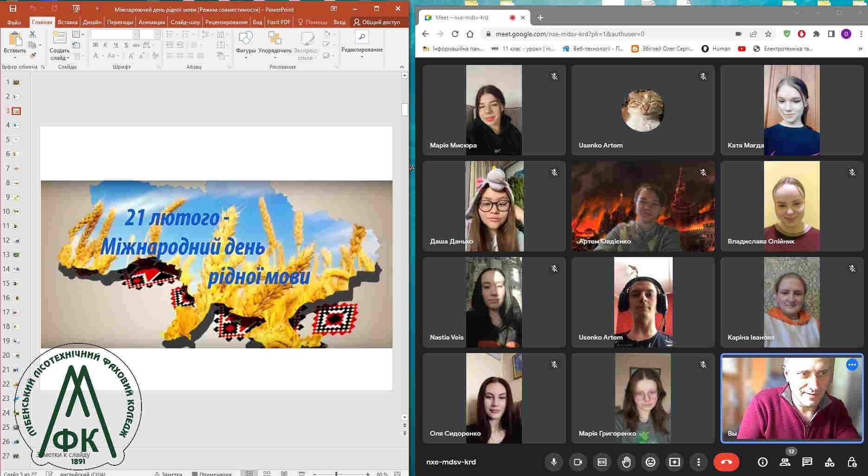This screenshot has height=476, width=868.
Task: Adjust the PowerPoint zoom slider
Action: [x=336, y=474]
